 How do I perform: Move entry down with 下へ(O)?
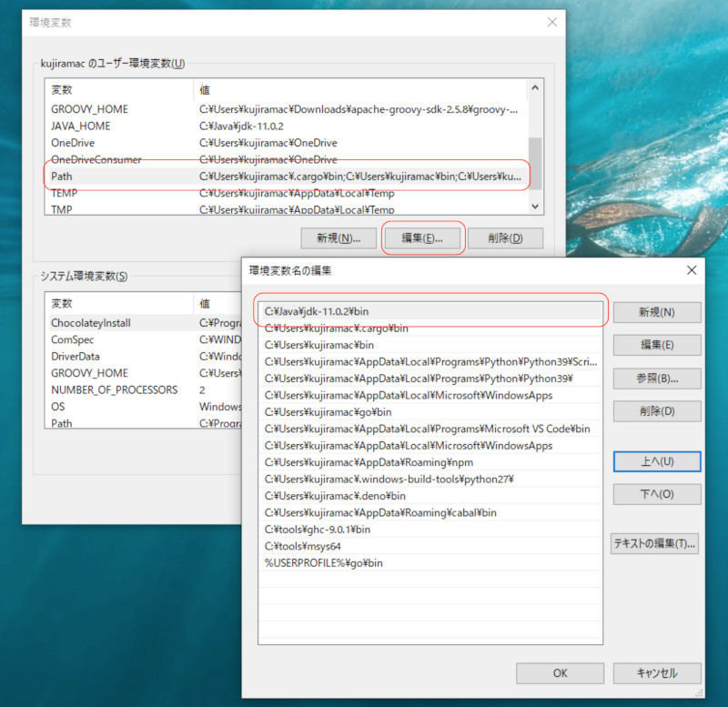pyautogui.click(x=656, y=494)
